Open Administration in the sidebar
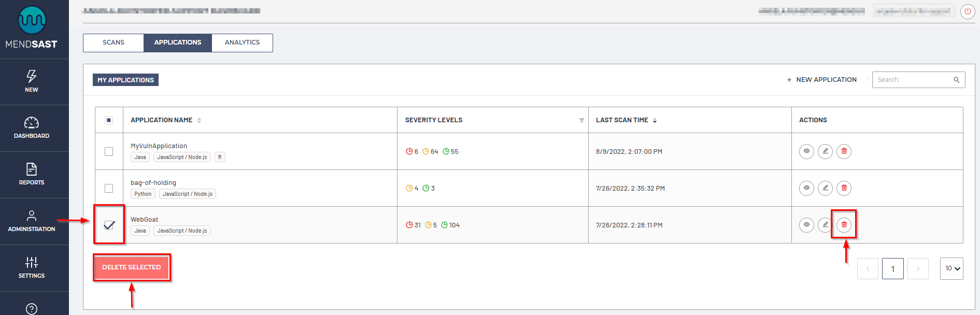This screenshot has width=980, height=315. [32, 221]
